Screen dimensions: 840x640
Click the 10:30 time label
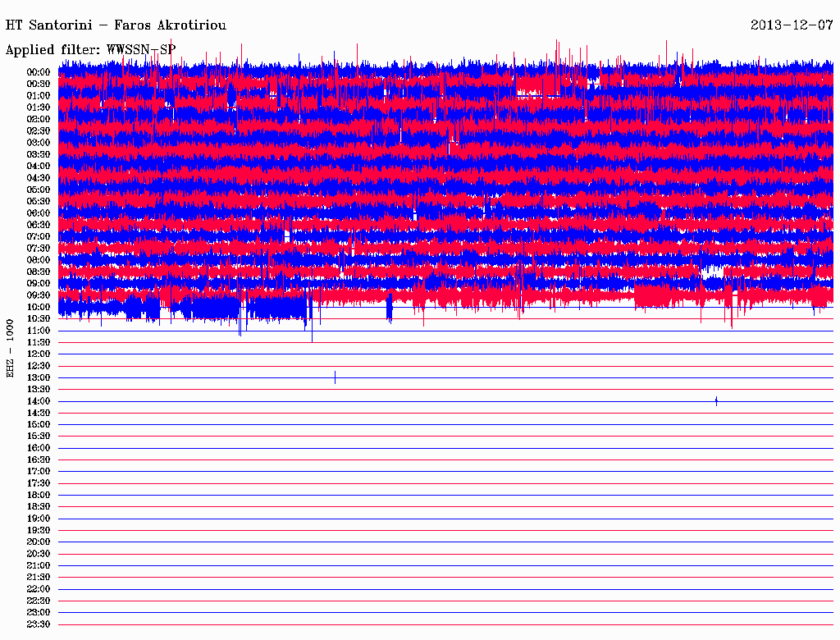[x=39, y=319]
